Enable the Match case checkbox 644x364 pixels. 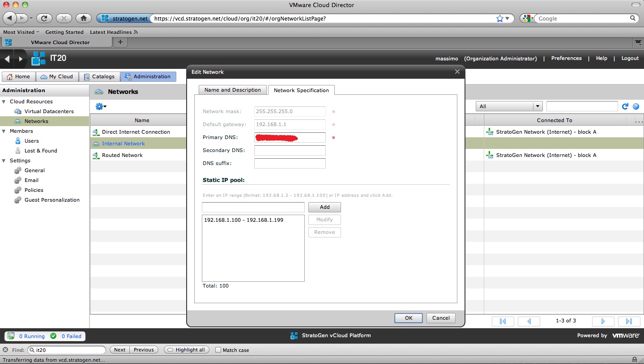click(218, 350)
